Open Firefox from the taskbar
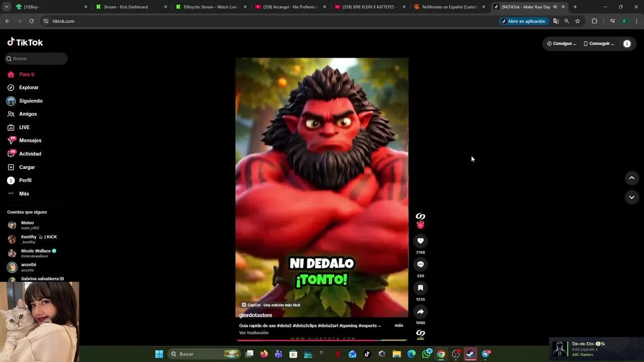Image resolution: width=644 pixels, height=362 pixels. point(264,354)
